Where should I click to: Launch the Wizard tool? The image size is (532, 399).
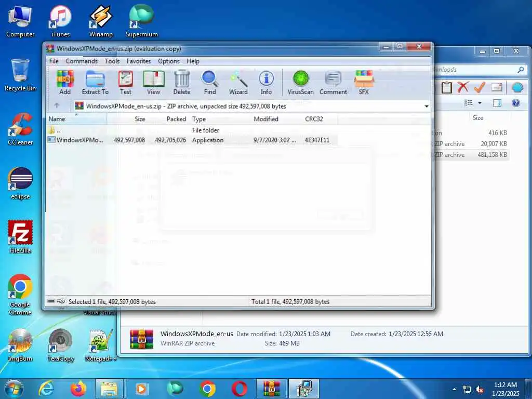point(238,83)
